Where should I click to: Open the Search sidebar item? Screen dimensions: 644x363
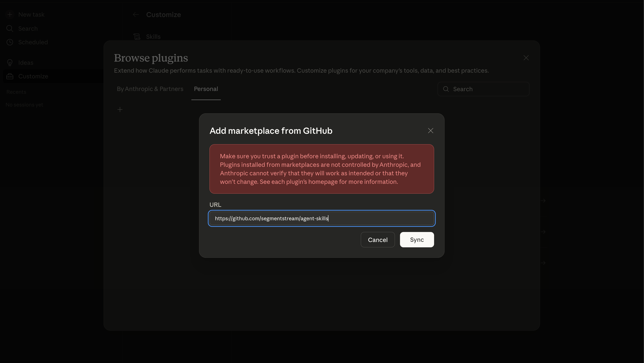28,29
